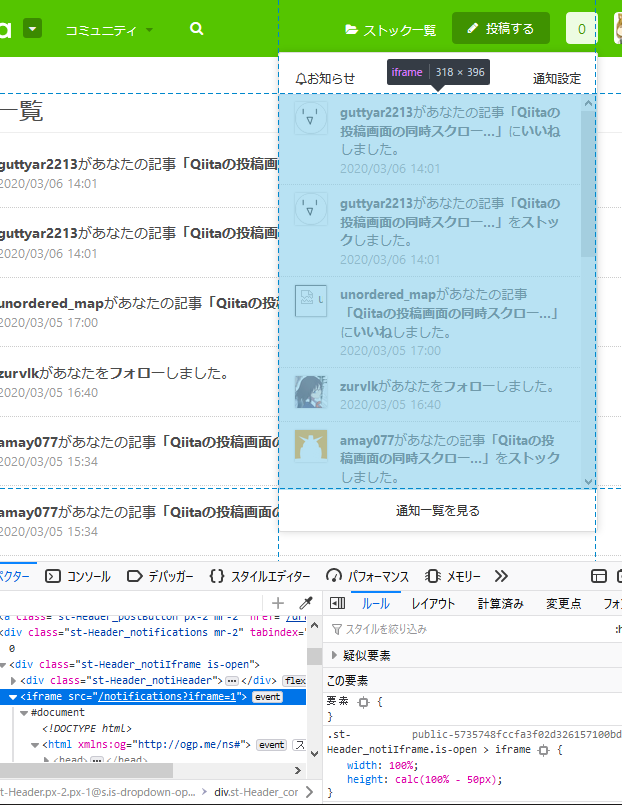Click the search magnifier icon in header
622x805 pixels.
click(197, 29)
